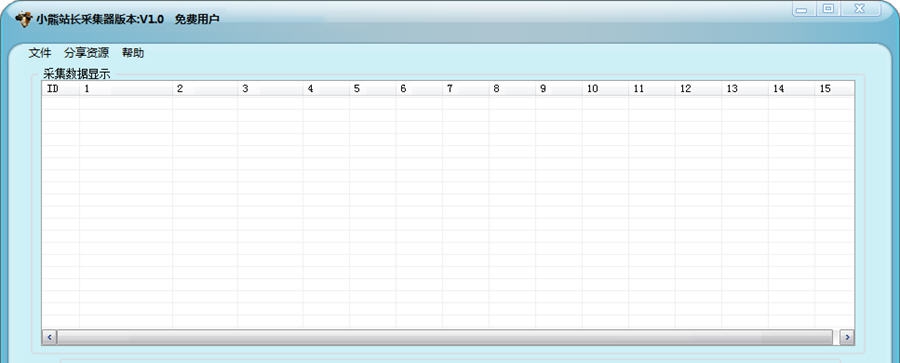Click the horizontal scrollbar right arrow
Image resolution: width=900 pixels, height=363 pixels.
tap(847, 337)
